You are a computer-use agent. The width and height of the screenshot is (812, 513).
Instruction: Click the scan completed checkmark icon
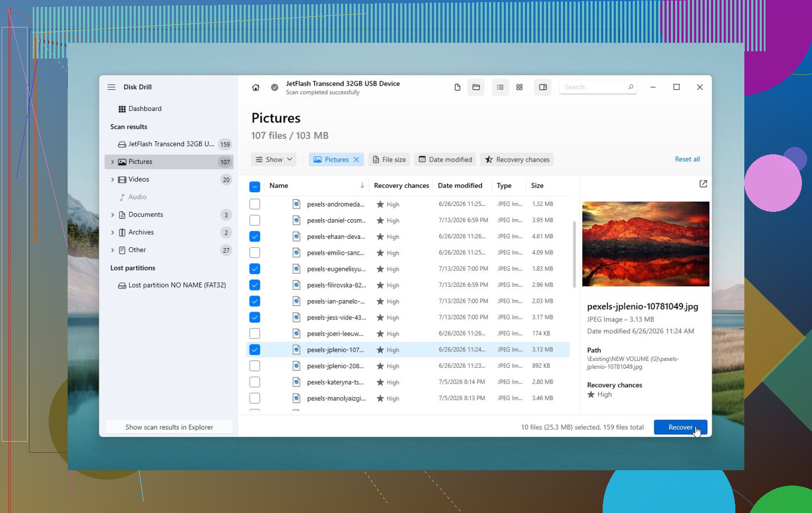click(x=274, y=87)
